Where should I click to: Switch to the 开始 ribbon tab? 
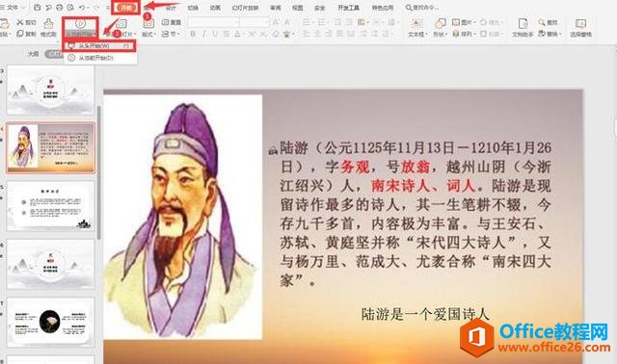126,8
